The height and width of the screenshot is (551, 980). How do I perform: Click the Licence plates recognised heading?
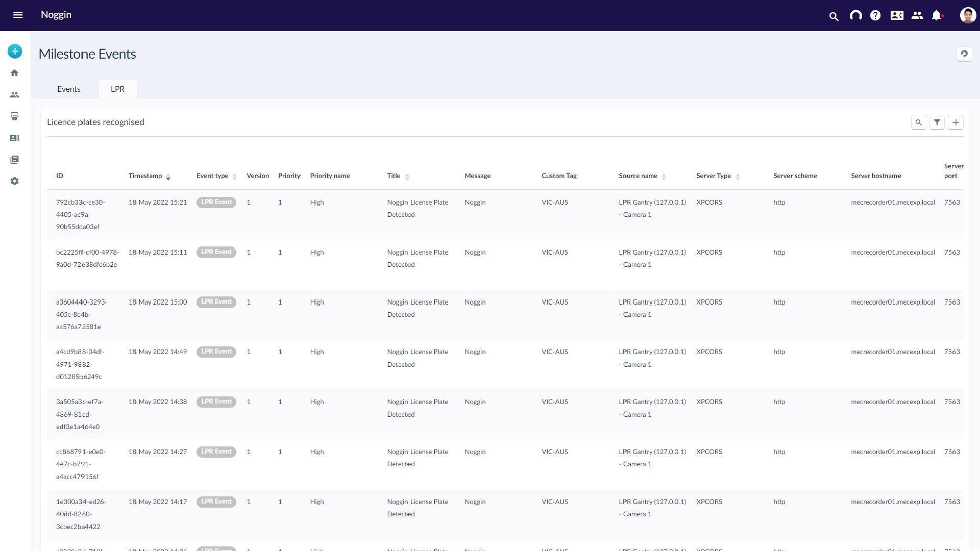click(x=95, y=122)
